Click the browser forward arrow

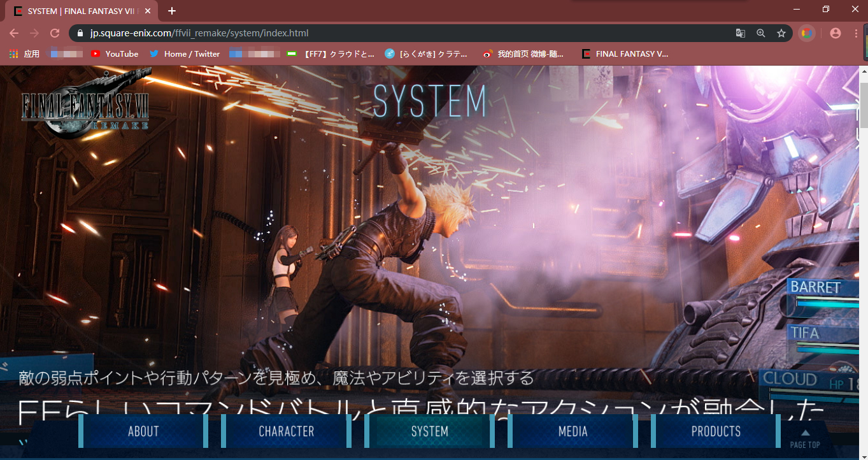pyautogui.click(x=34, y=33)
